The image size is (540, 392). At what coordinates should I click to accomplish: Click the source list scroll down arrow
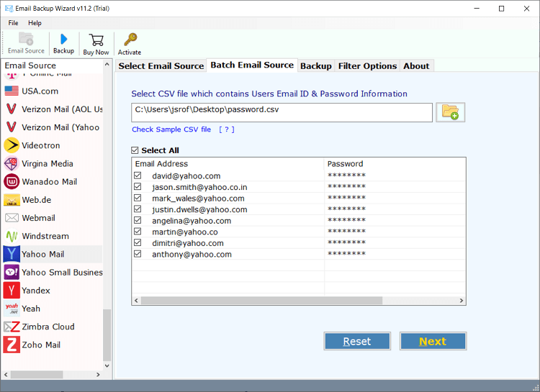(x=107, y=366)
